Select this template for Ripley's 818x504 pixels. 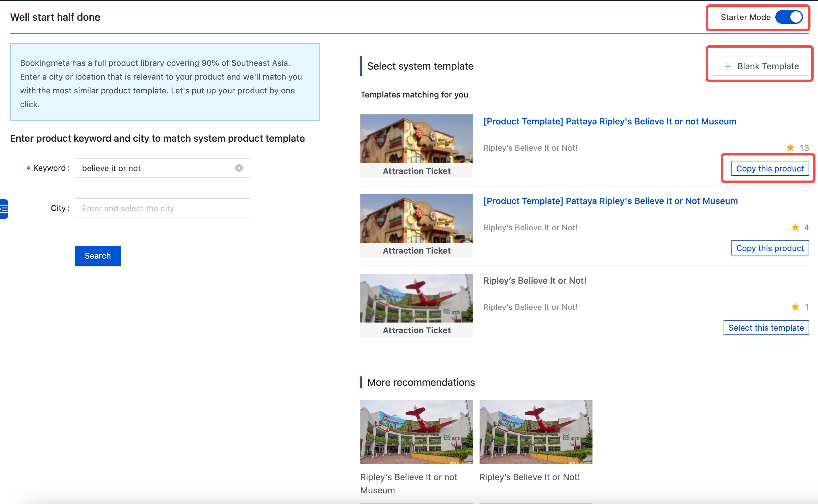tap(766, 328)
